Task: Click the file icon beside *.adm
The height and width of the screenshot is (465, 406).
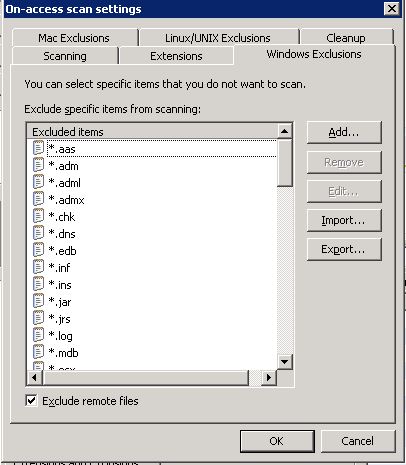Action: 38,165
